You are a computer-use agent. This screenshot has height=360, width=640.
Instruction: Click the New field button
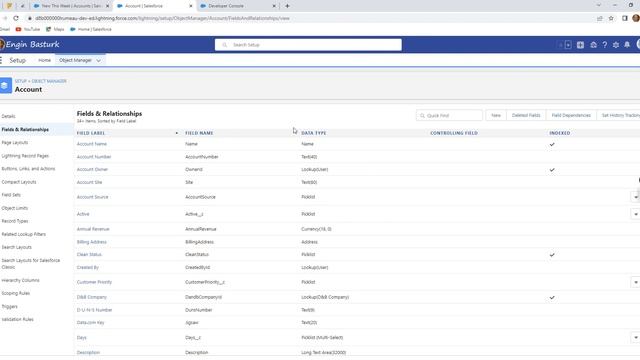[x=496, y=116]
